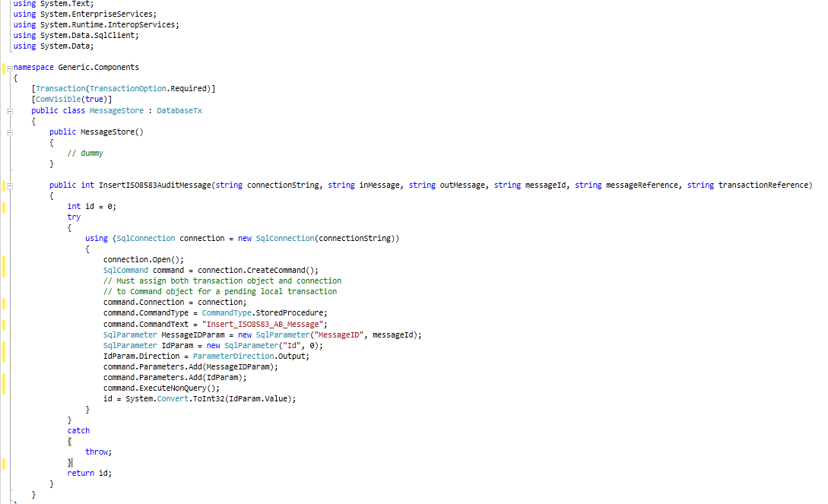Collapse the InsertISO8583AuditMessage method outline
The image size is (828, 504).
coord(10,185)
